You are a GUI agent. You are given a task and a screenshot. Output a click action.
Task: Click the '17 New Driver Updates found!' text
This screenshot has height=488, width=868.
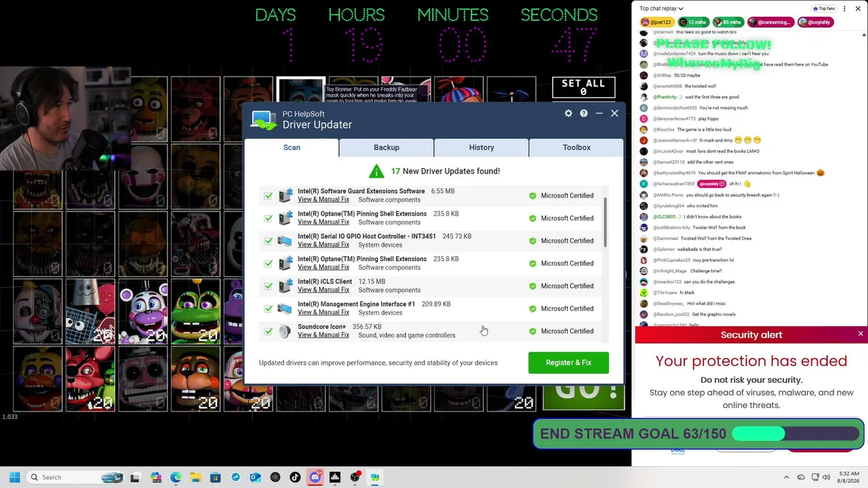click(x=445, y=171)
